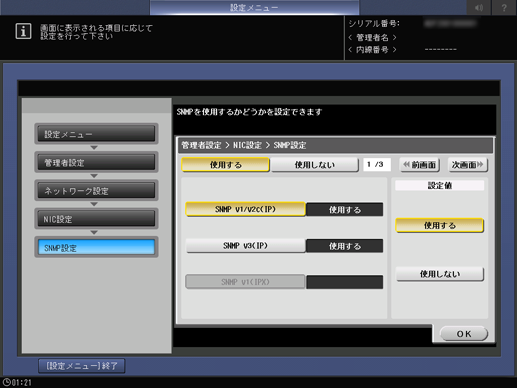The width and height of the screenshot is (517, 388).
Task: Go to previous page with 前画面
Action: (x=420, y=165)
